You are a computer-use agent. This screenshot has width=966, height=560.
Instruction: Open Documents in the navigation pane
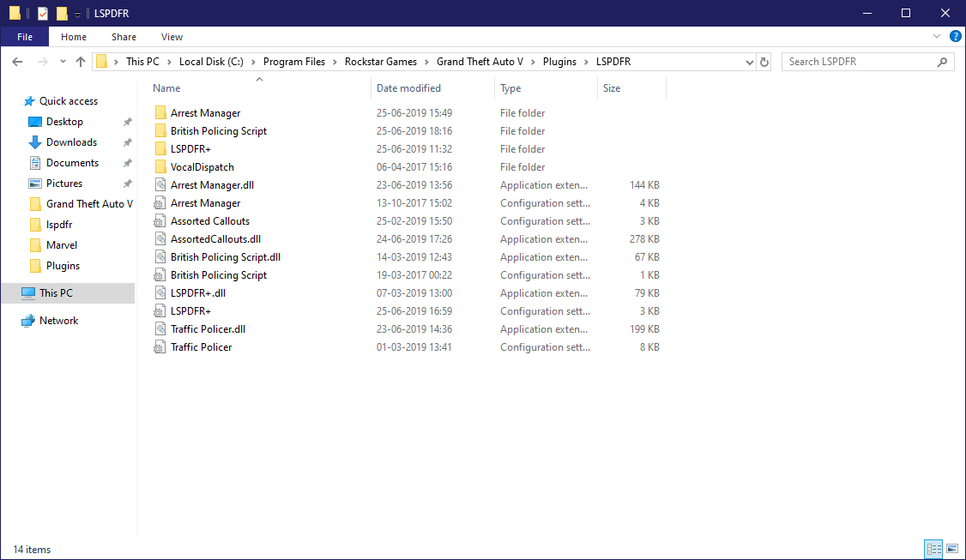pyautogui.click(x=72, y=163)
